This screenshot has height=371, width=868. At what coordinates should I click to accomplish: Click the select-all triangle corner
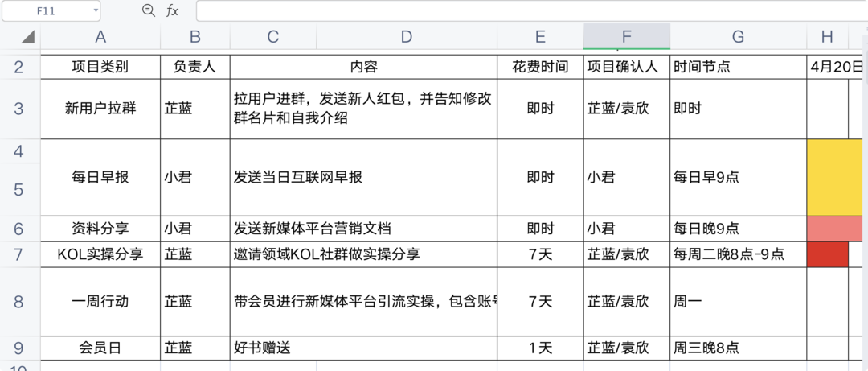pyautogui.click(x=27, y=37)
